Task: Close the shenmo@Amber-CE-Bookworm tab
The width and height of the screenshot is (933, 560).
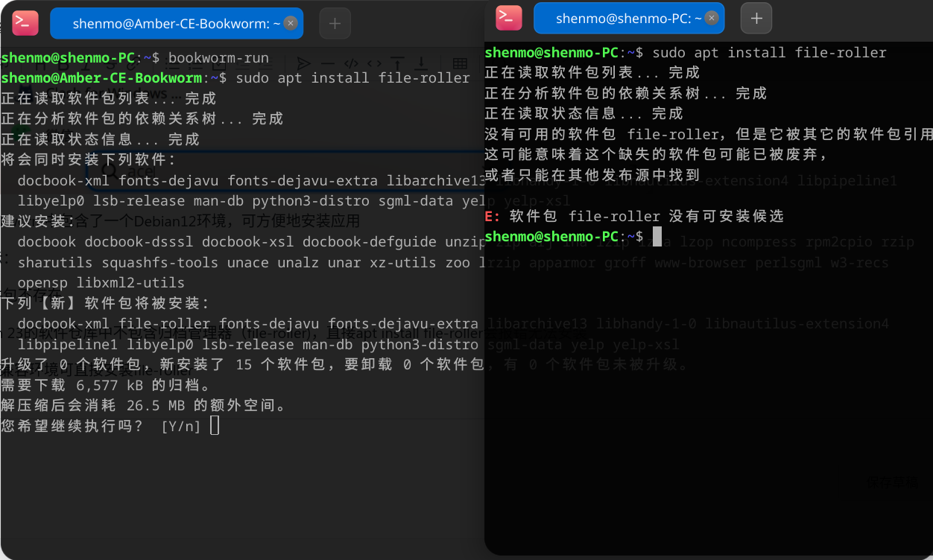Action: 291,23
